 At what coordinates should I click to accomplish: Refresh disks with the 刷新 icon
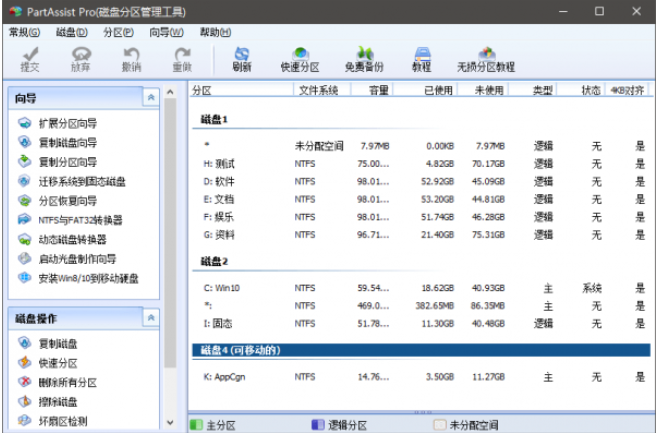pyautogui.click(x=242, y=59)
